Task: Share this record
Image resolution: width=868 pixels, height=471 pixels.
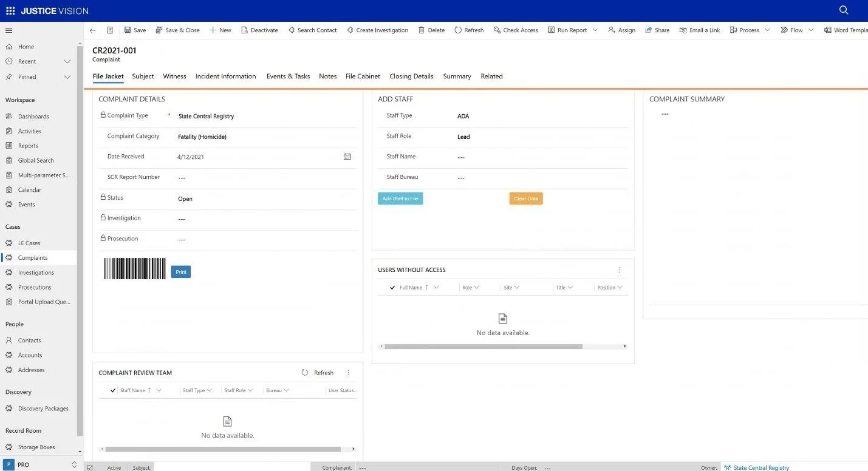Action: (x=657, y=30)
